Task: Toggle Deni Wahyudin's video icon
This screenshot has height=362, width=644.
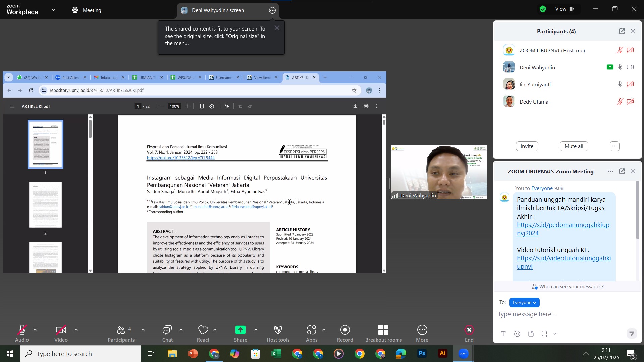Action: pyautogui.click(x=631, y=67)
